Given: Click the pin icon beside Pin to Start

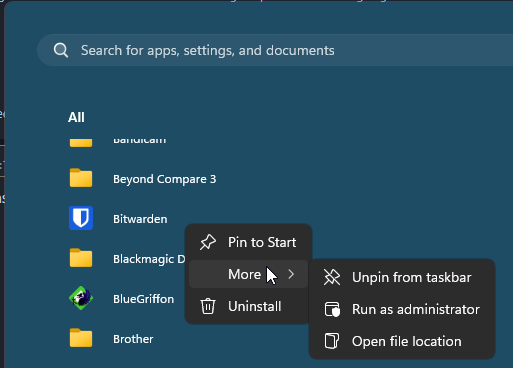Looking at the screenshot, I should 208,242.
